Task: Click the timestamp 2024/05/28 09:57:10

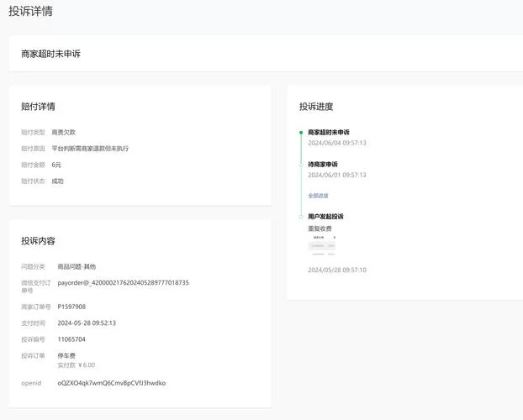Action: [x=337, y=270]
